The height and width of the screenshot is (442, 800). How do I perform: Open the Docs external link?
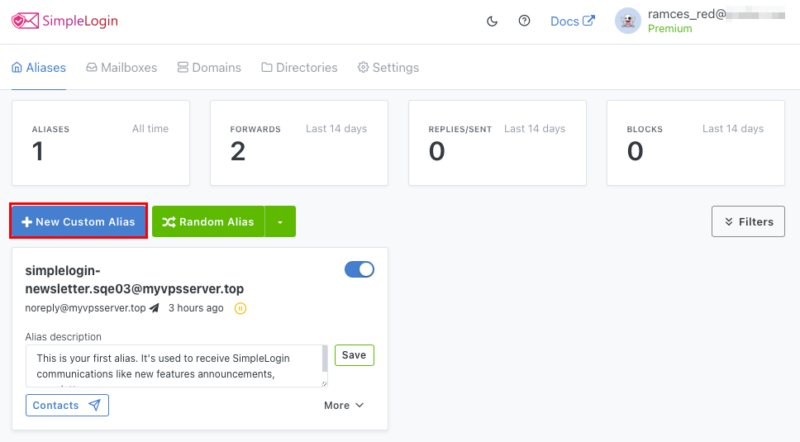pos(572,21)
